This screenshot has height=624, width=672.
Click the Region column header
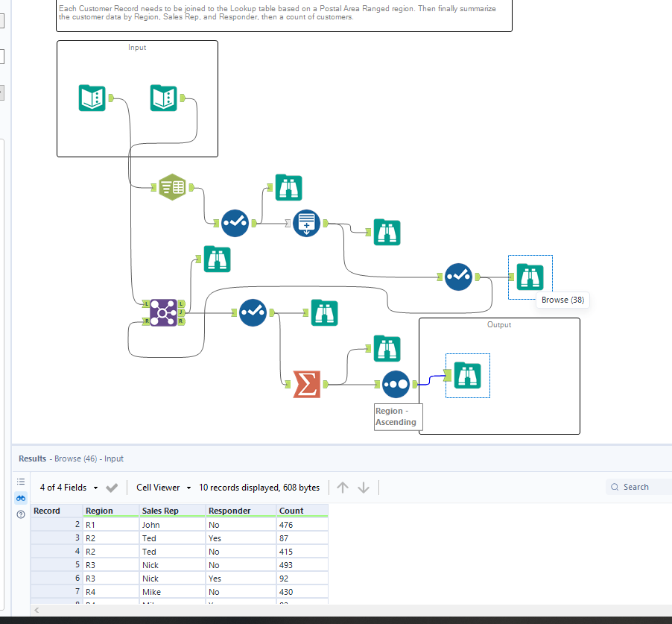[x=111, y=511]
